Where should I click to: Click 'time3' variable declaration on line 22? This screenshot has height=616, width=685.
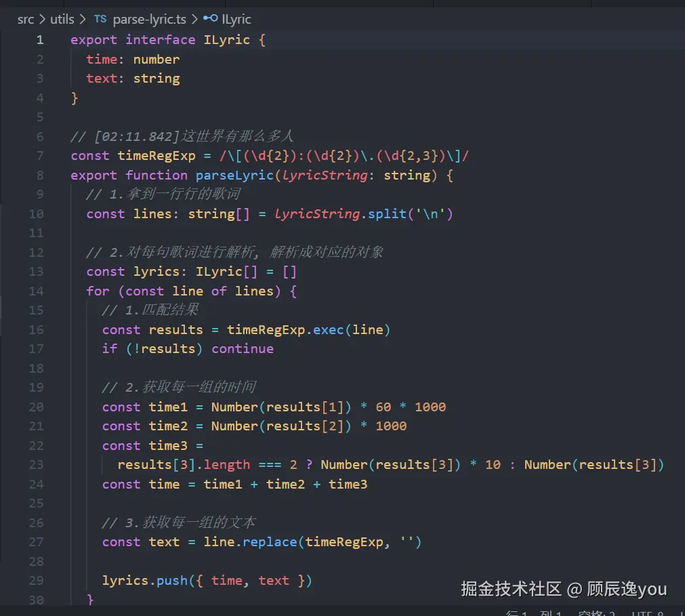click(x=168, y=446)
